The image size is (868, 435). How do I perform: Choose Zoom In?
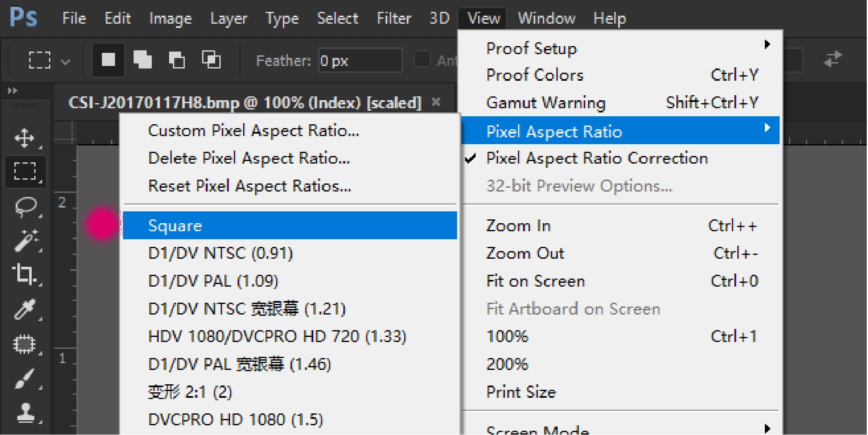[620, 226]
